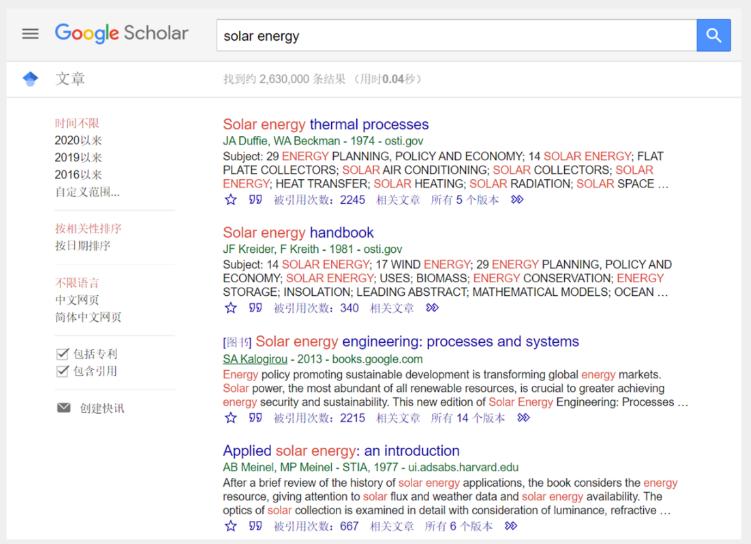Open 相关文章 for Solar energy handbook
Viewport: 751px width, 544px height.
(392, 308)
